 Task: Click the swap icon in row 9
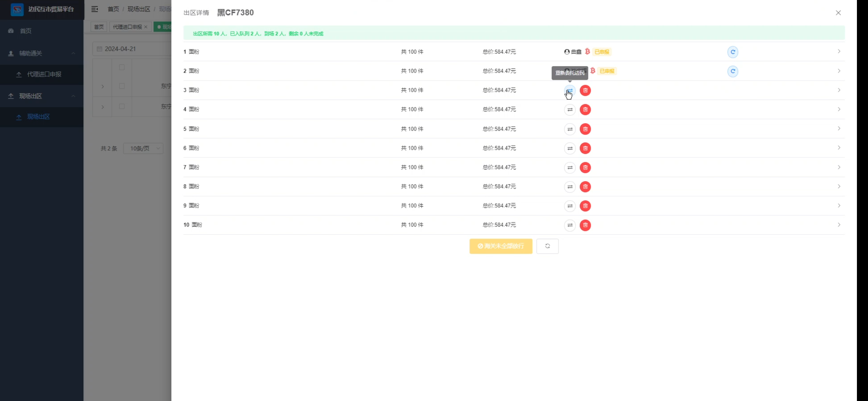pyautogui.click(x=570, y=206)
